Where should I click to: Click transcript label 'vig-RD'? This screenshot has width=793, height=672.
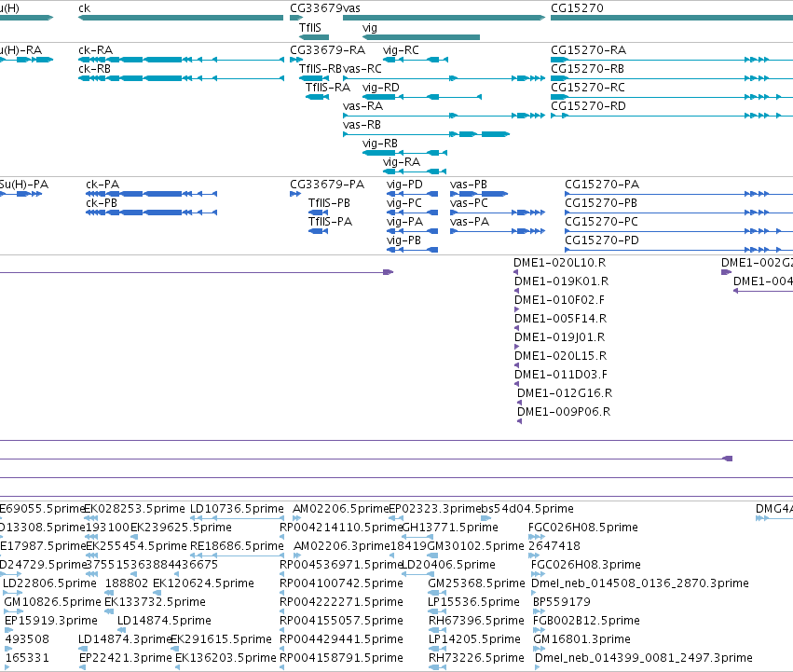[381, 88]
